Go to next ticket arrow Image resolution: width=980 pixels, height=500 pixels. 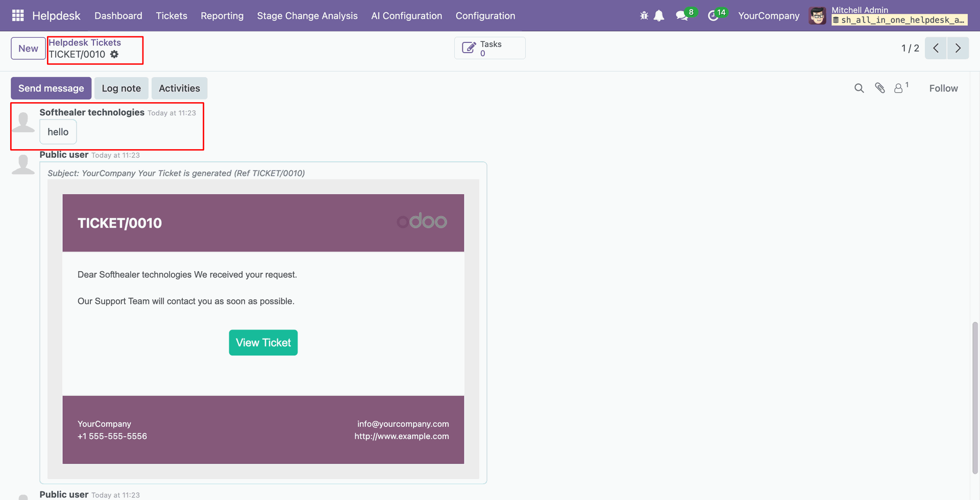point(958,48)
